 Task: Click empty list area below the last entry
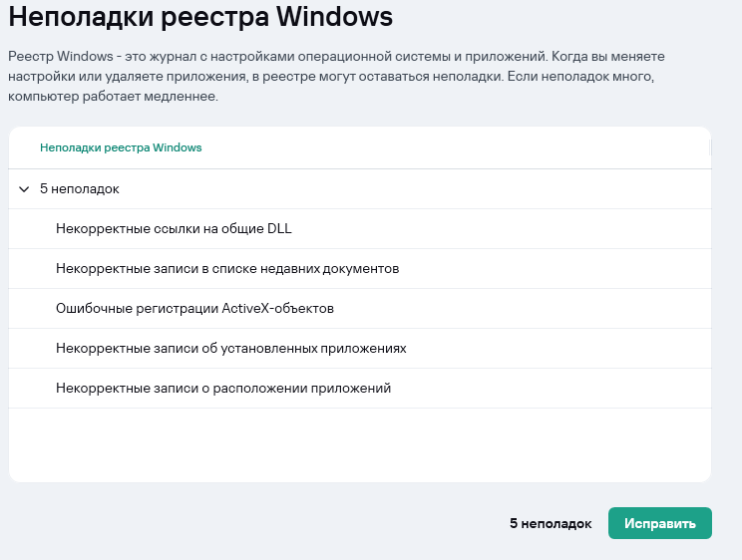359,443
